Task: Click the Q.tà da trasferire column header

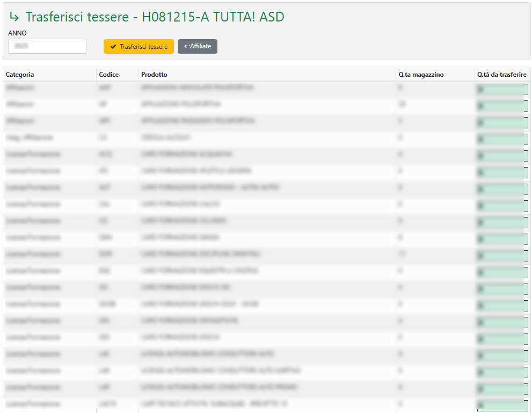Action: pyautogui.click(x=501, y=75)
